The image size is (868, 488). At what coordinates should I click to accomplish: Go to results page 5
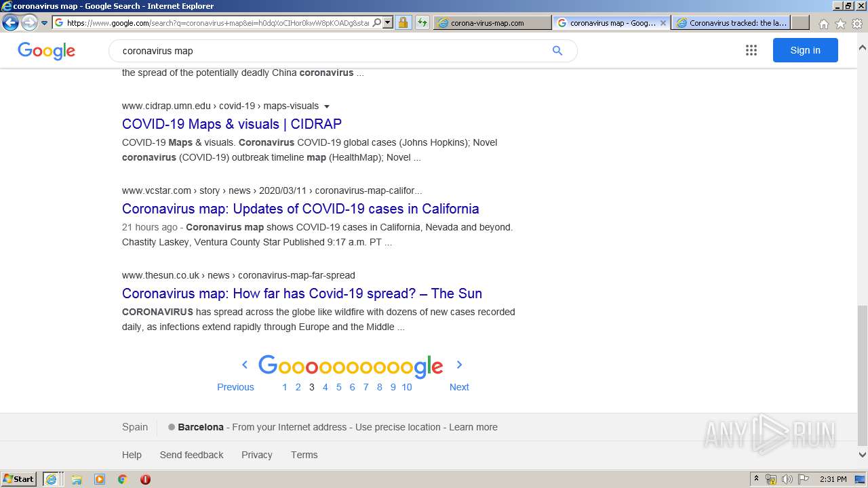pos(339,387)
